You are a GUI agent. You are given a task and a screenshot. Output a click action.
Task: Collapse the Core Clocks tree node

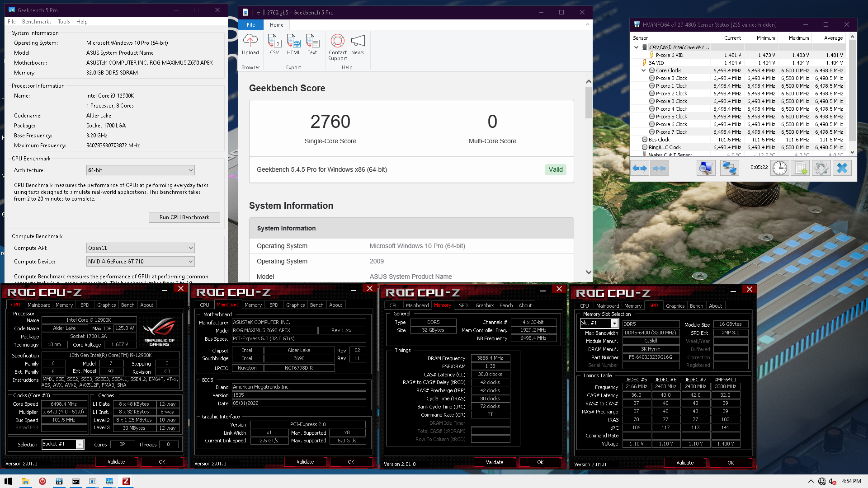pos(644,70)
